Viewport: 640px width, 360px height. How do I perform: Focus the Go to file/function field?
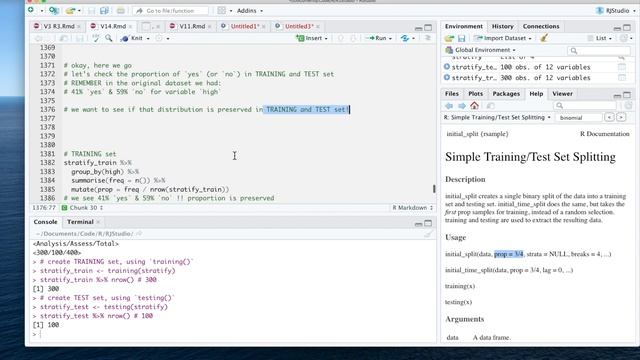point(171,11)
